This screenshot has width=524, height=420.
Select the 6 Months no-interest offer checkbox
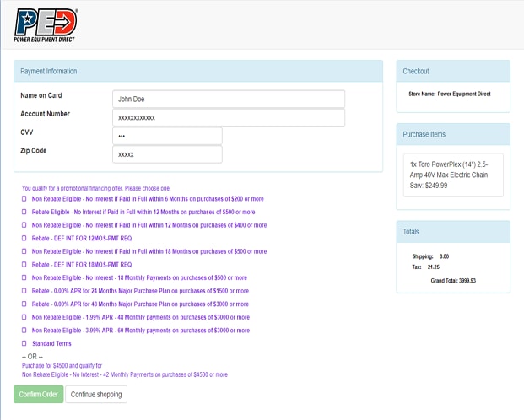tap(24, 199)
